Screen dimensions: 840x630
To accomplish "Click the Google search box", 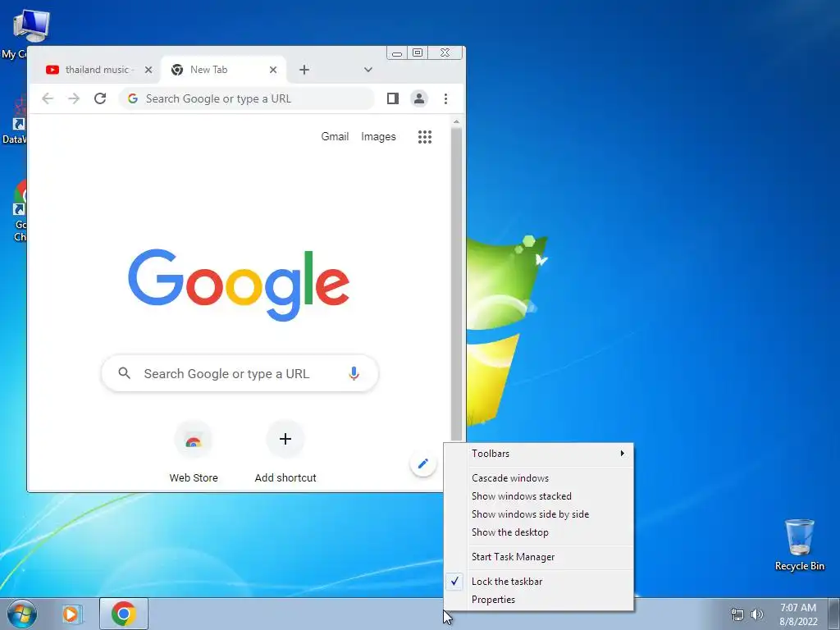I will point(240,373).
